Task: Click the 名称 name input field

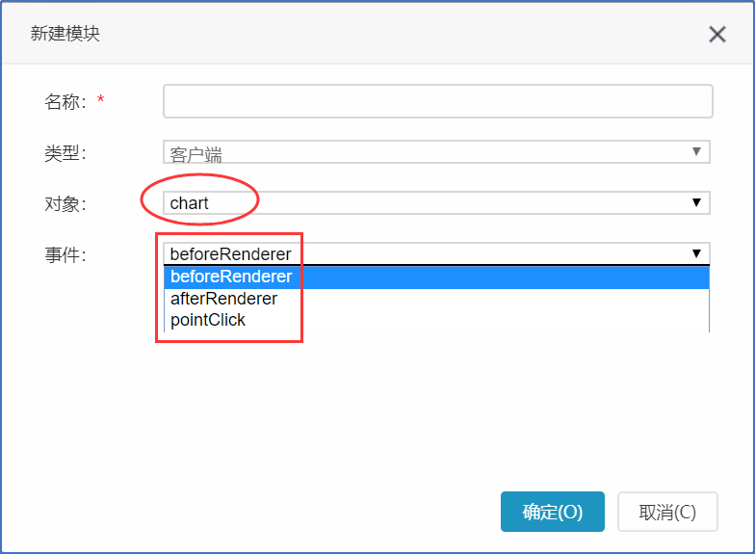Action: [438, 101]
